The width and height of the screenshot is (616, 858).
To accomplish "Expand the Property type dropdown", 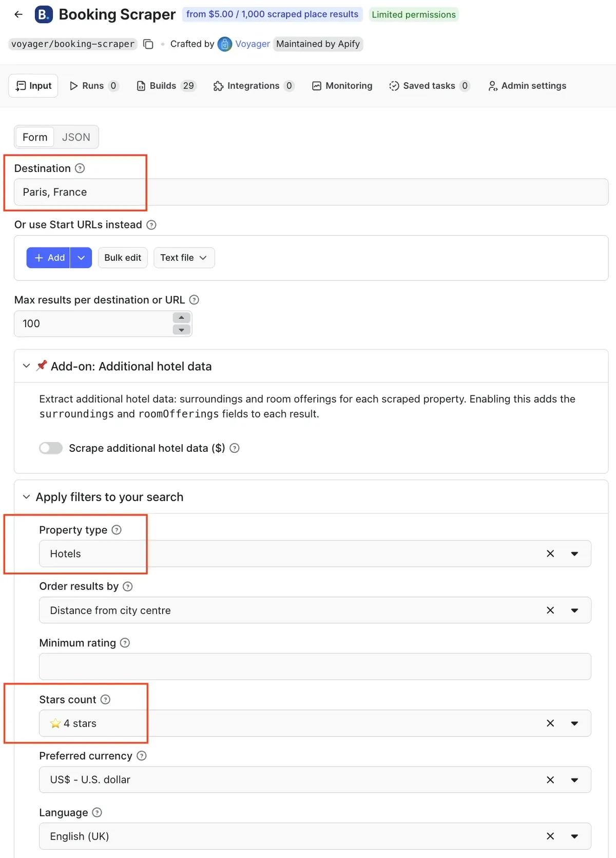I will coord(574,554).
